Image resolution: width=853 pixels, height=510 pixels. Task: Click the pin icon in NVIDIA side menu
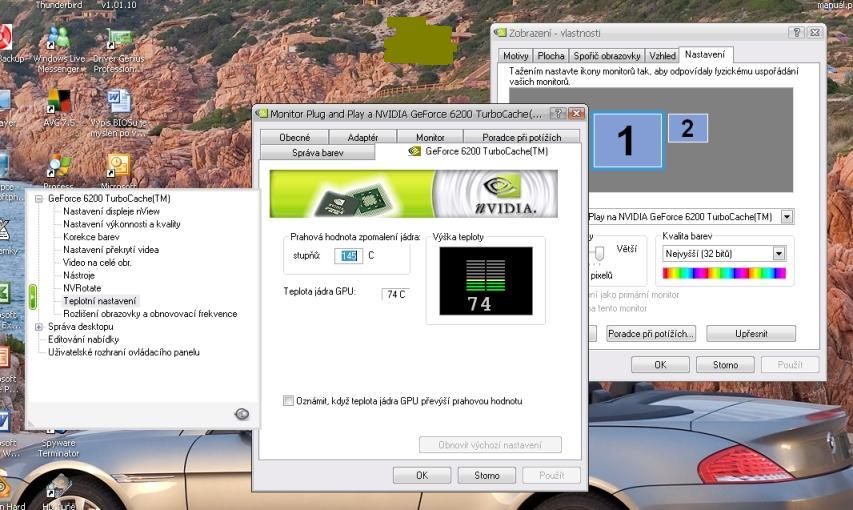[241, 414]
